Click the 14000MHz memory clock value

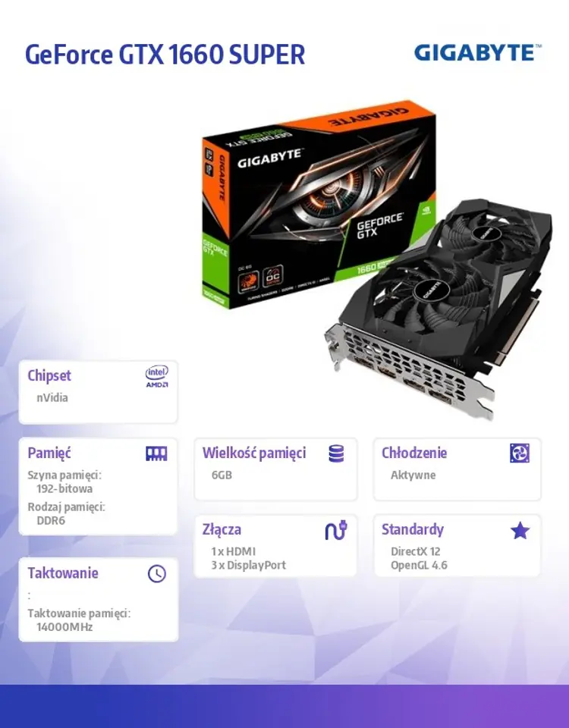tap(64, 627)
